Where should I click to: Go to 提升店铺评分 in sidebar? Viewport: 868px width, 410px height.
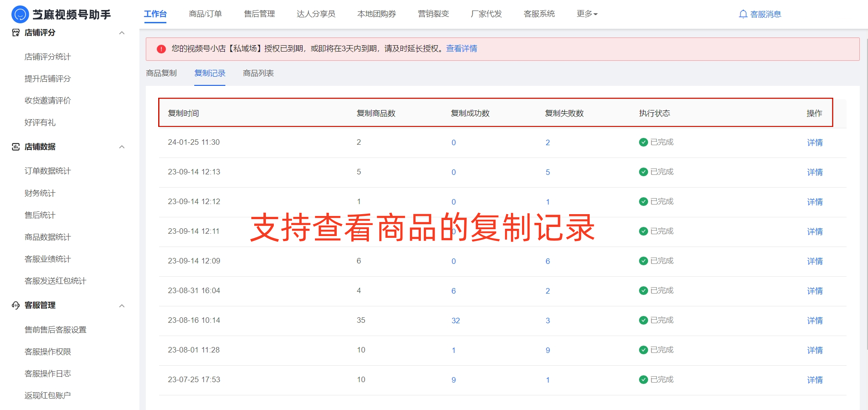click(48, 79)
